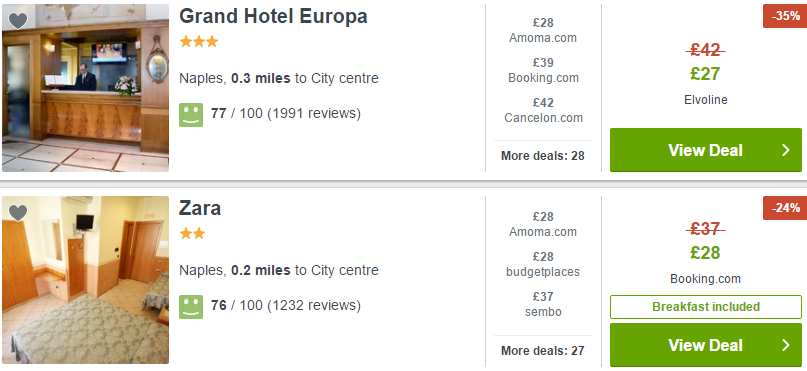The width and height of the screenshot is (807, 371).
Task: Click the Breakfast included label
Action: (706, 307)
